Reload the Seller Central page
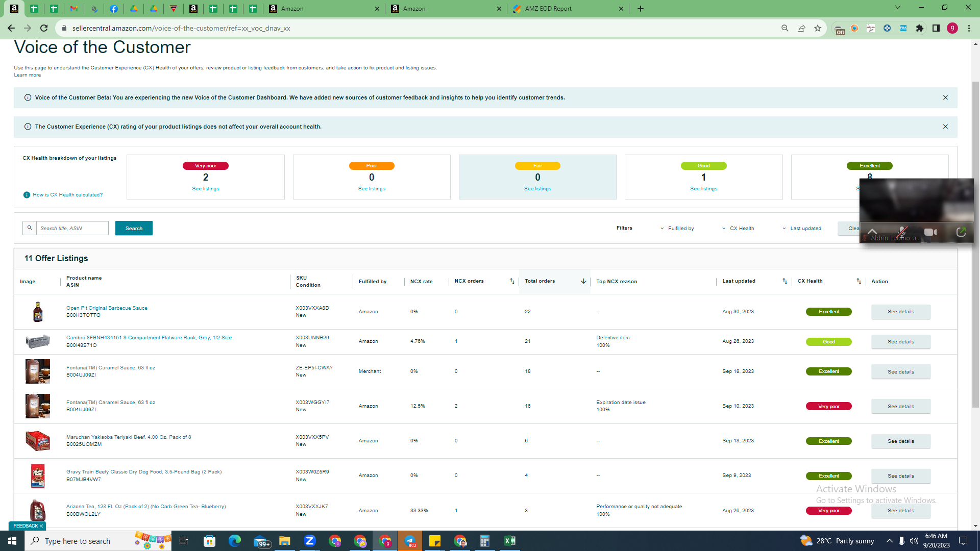This screenshot has width=980, height=551. point(44,28)
